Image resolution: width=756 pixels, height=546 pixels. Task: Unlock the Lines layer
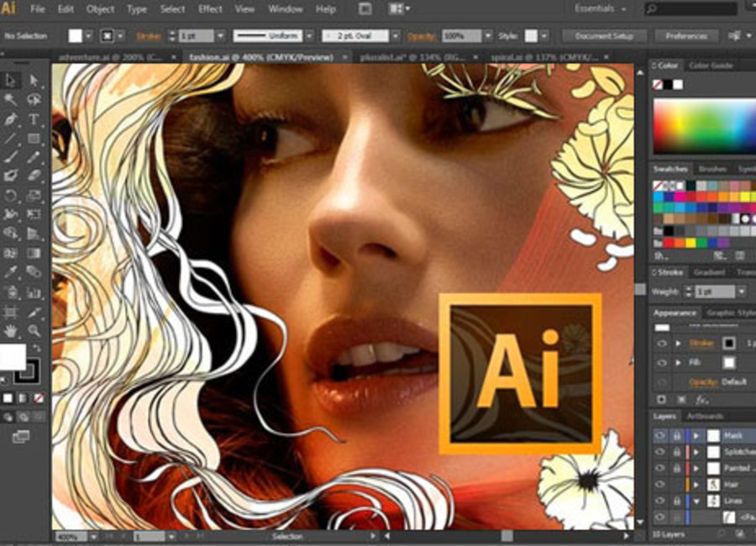pos(677,501)
